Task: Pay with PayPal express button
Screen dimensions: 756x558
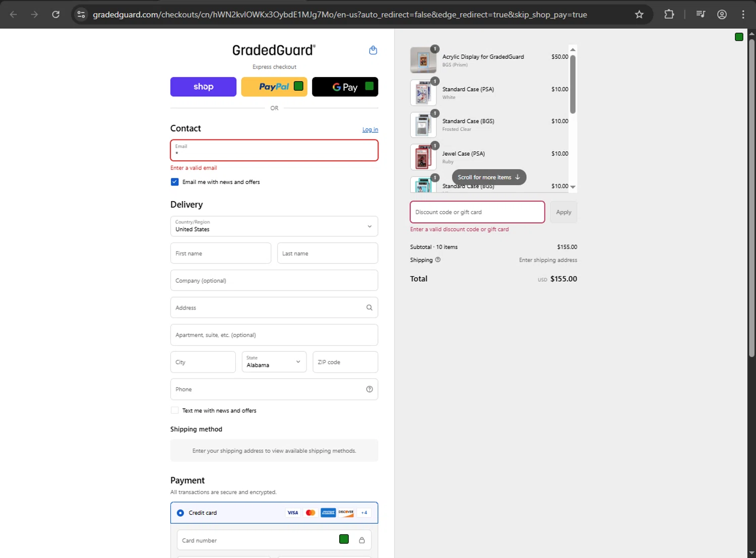Action: pos(274,87)
